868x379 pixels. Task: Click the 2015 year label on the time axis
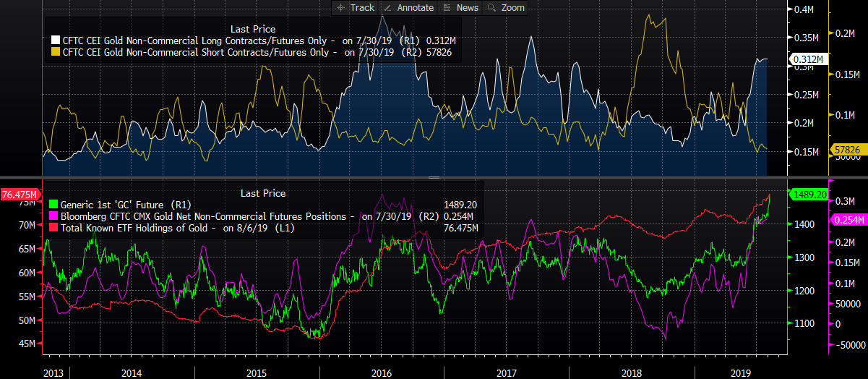pyautogui.click(x=257, y=372)
